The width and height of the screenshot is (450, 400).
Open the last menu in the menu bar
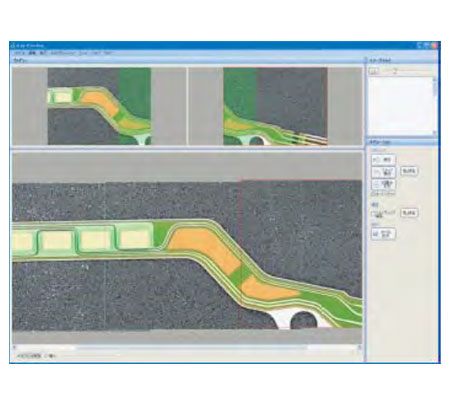click(107, 53)
